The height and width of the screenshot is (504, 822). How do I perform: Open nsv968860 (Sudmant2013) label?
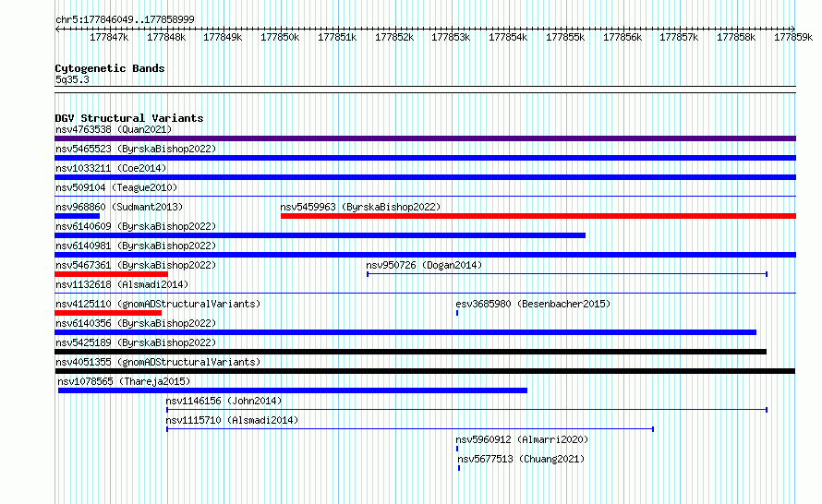[x=119, y=207]
